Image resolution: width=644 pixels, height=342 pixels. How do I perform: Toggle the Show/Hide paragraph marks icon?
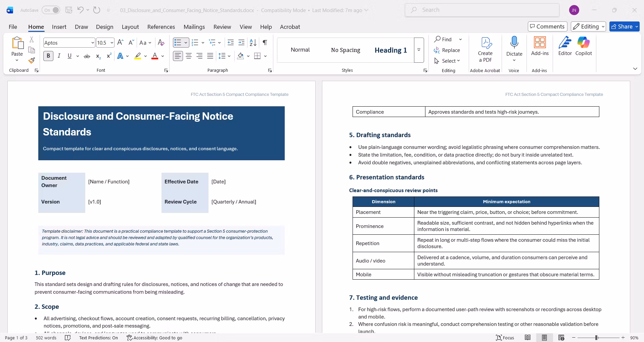point(265,43)
